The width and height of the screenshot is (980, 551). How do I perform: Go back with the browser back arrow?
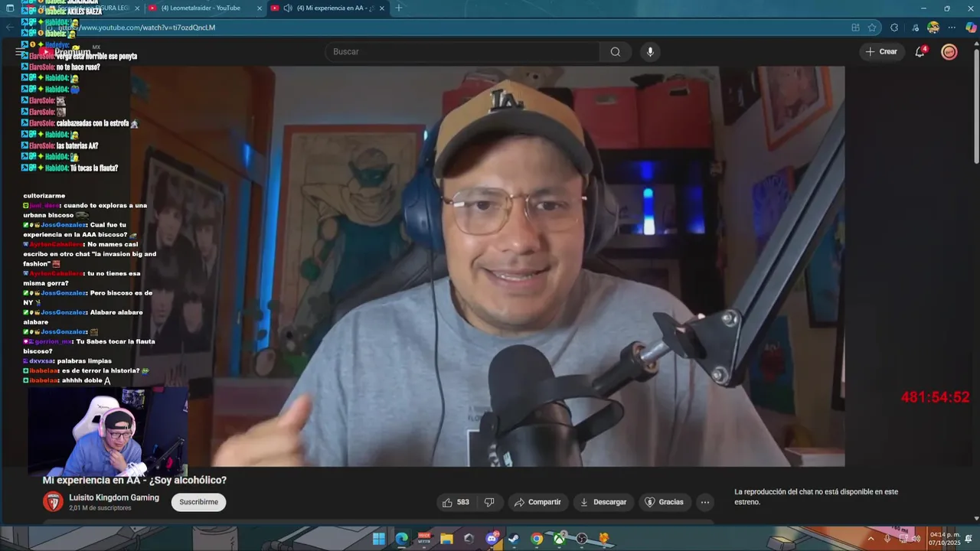(9, 28)
